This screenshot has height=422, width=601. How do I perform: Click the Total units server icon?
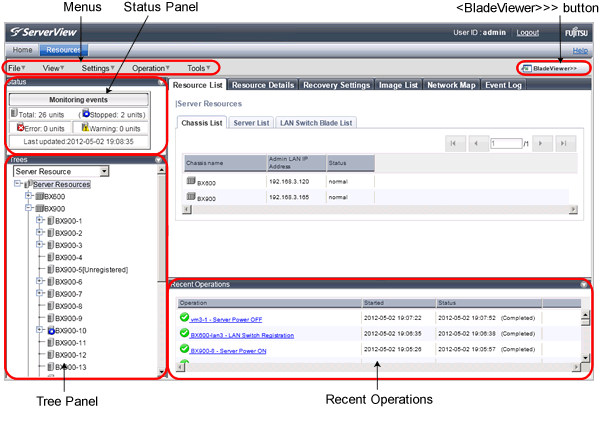point(14,113)
